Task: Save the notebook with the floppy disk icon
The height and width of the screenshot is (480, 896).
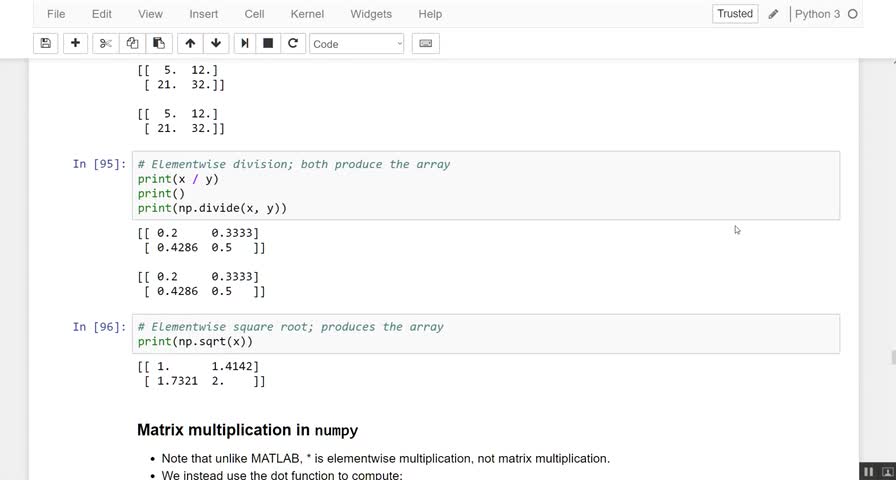Action: (x=45, y=43)
